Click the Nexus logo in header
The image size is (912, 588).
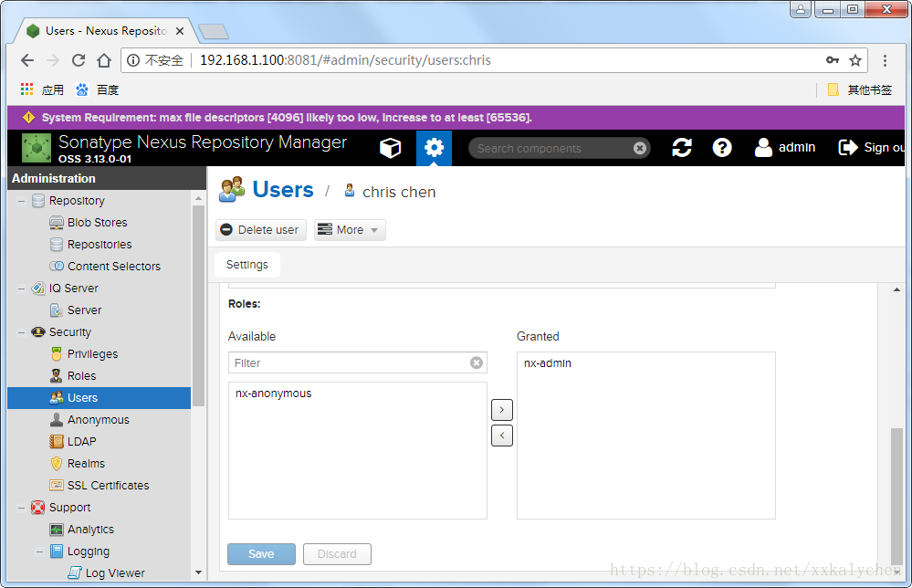coord(37,148)
